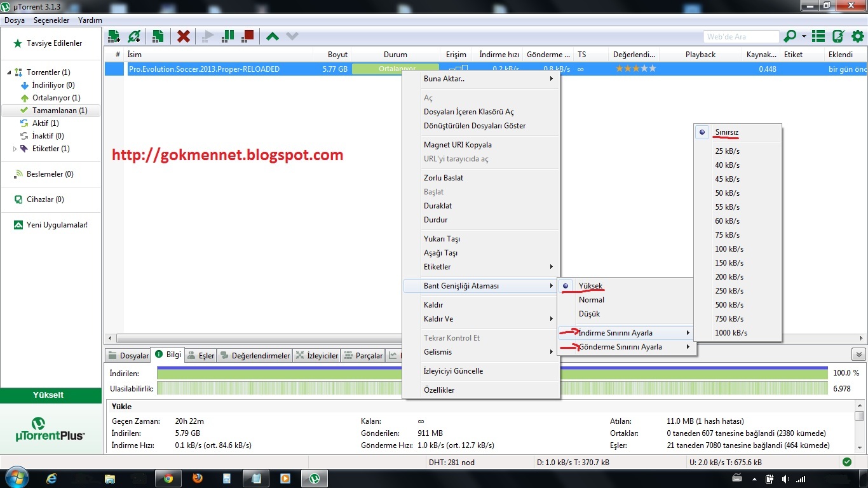Click the Windows Start orb
The image size is (868, 488).
(x=17, y=478)
